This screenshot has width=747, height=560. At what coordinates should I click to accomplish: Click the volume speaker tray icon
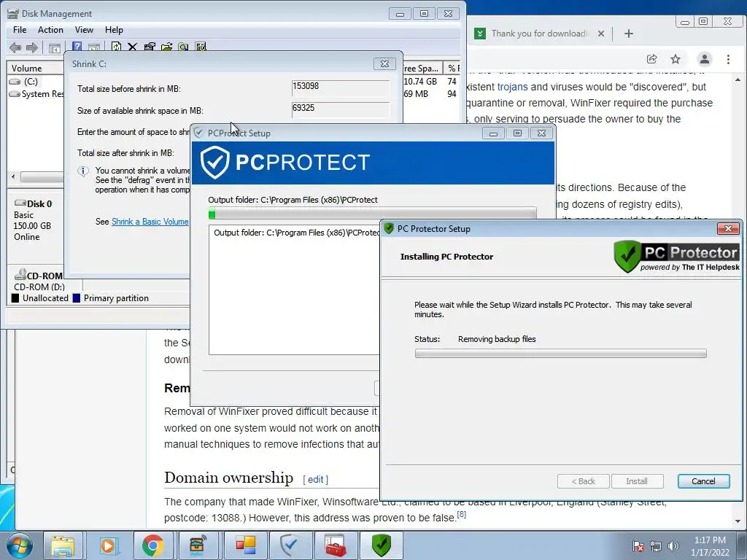(673, 546)
